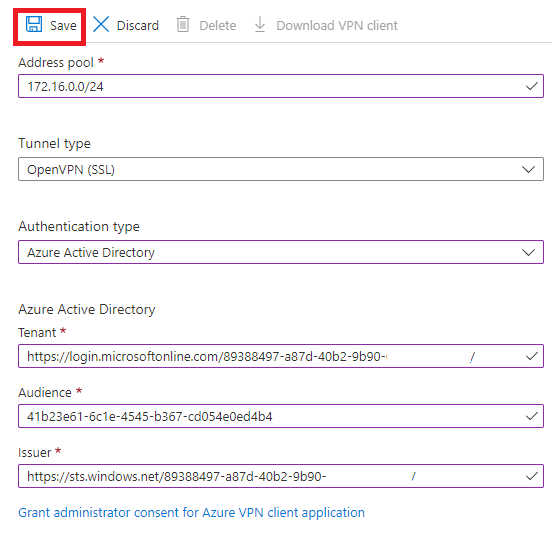The image size is (552, 535).
Task: Focus the Address pool field with 172.16.0.0/24
Action: [281, 86]
